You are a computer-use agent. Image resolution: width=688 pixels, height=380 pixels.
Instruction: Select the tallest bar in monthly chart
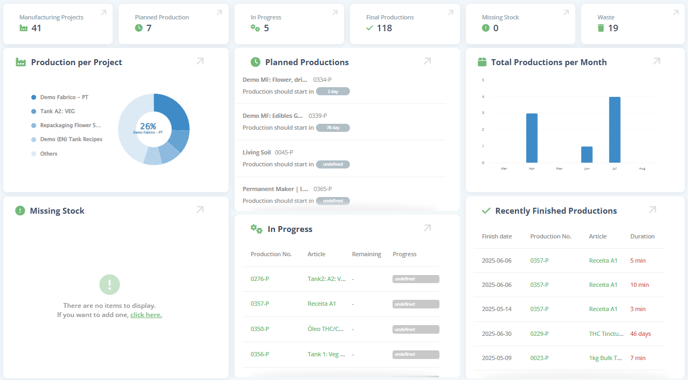615,130
